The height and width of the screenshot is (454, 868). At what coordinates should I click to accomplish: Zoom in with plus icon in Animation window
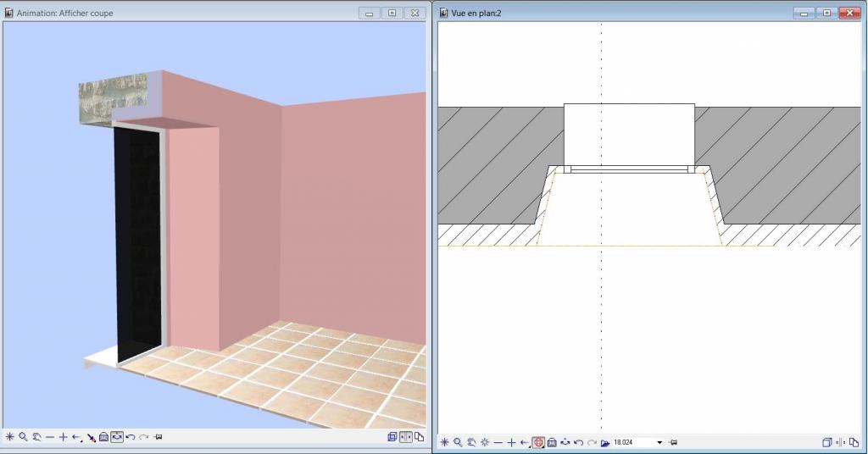63,437
